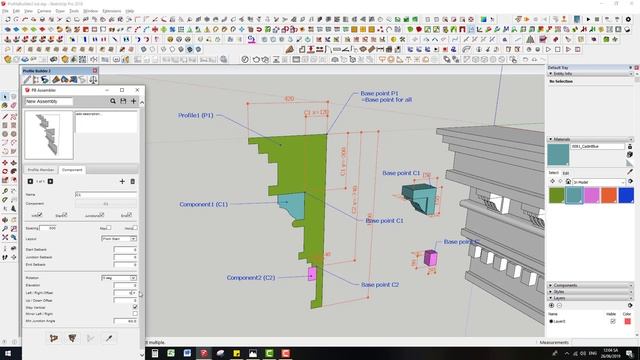The height and width of the screenshot is (360, 640).
Task: Open the File menu
Action: 5,11
